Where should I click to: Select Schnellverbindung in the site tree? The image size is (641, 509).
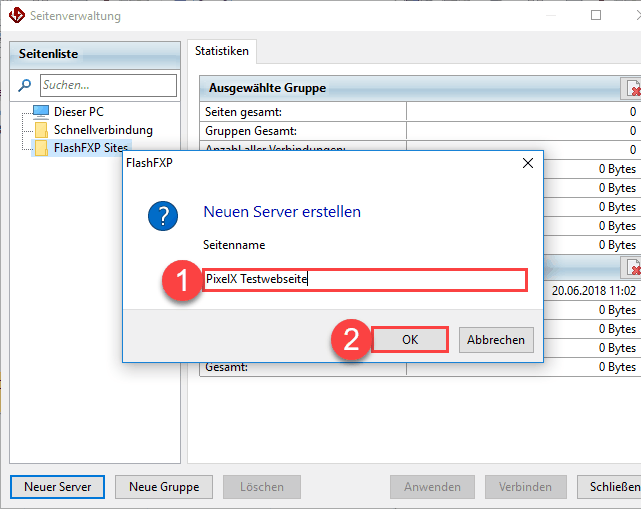103,130
